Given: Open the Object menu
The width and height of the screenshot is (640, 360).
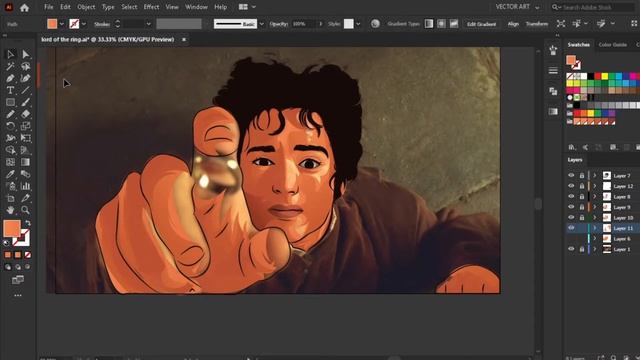Looking at the screenshot, I should pos(86,7).
